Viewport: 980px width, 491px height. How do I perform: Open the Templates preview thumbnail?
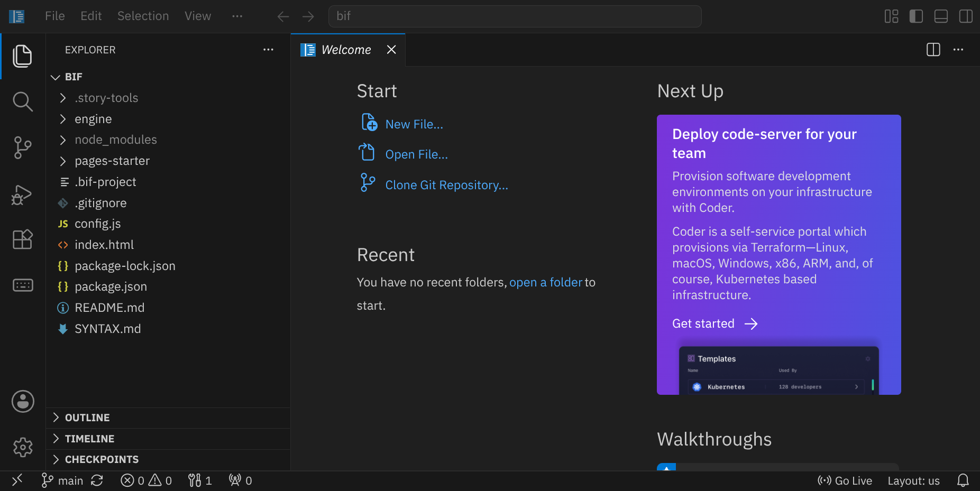click(x=778, y=370)
